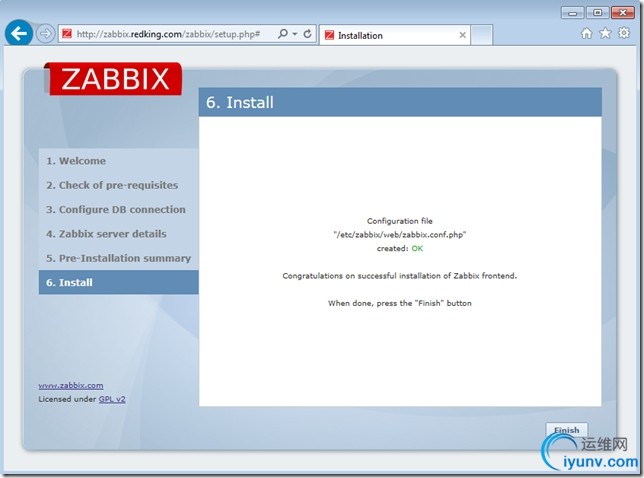The height and width of the screenshot is (478, 644).
Task: Select the Installation browser tab
Action: (x=395, y=35)
